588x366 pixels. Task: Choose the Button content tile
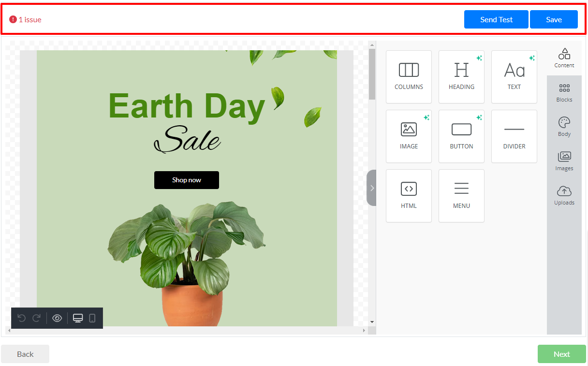point(461,136)
